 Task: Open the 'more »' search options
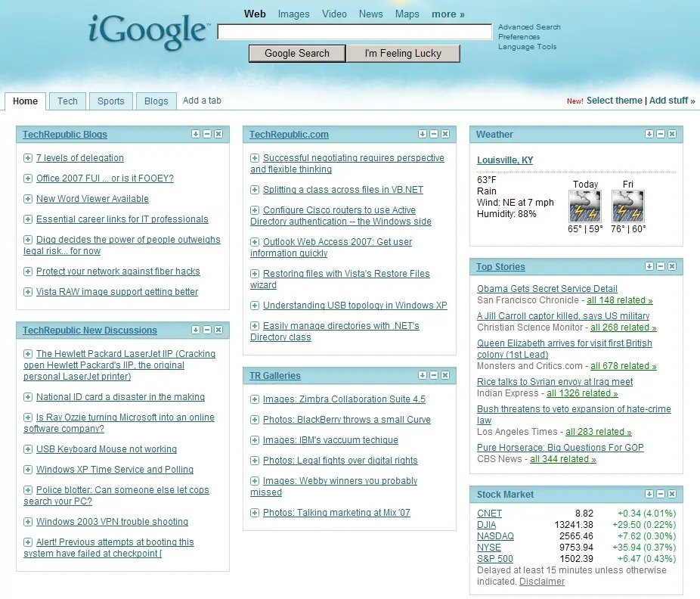448,14
